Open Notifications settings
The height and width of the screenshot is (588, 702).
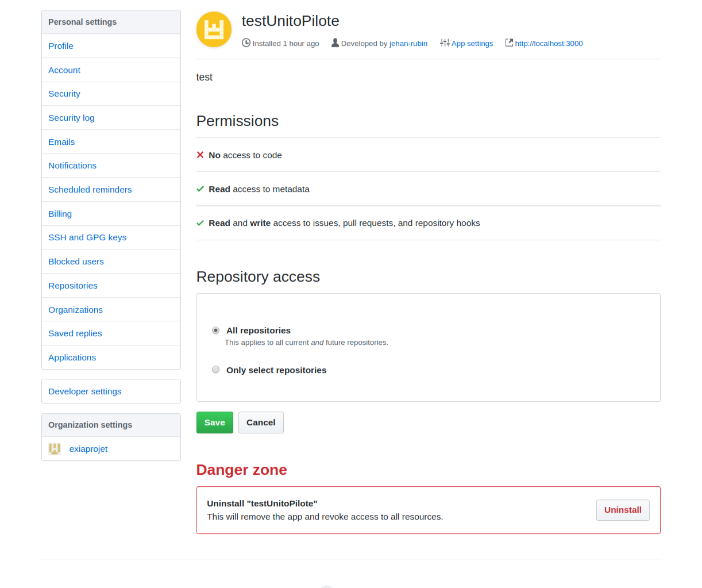(x=111, y=166)
